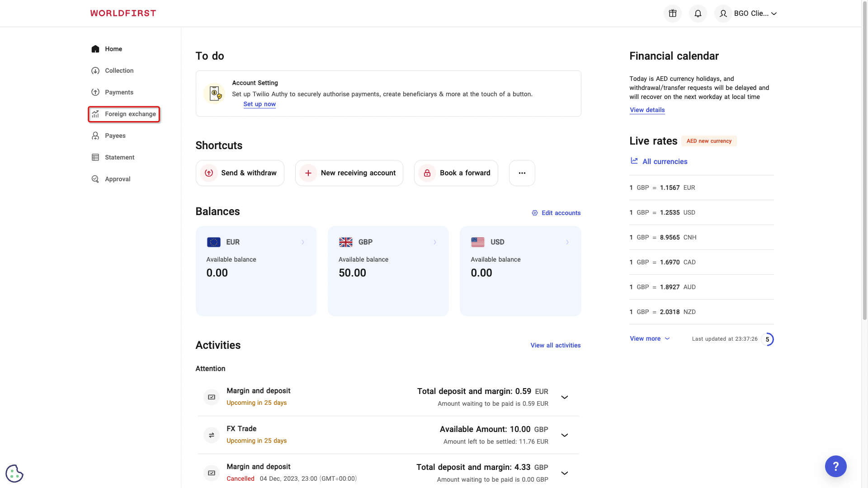The width and height of the screenshot is (868, 488).
Task: Click the live rates refresh countdown circle
Action: (x=767, y=339)
